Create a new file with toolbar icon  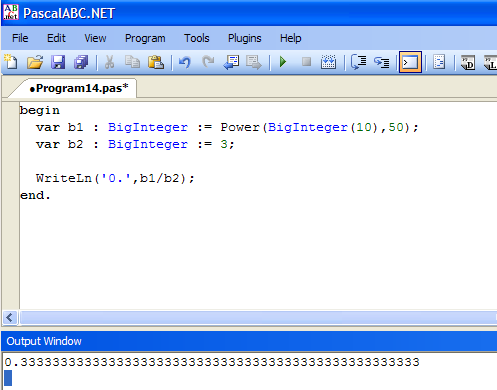tap(11, 62)
